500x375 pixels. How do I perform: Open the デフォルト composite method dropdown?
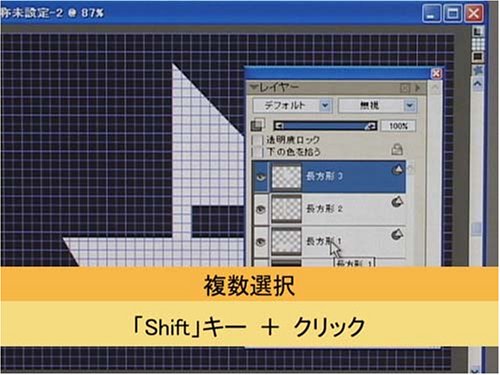coord(292,106)
